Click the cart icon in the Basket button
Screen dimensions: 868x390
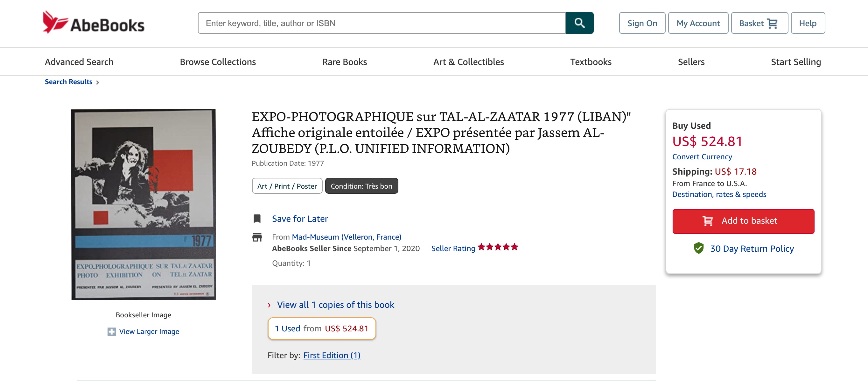[772, 23]
